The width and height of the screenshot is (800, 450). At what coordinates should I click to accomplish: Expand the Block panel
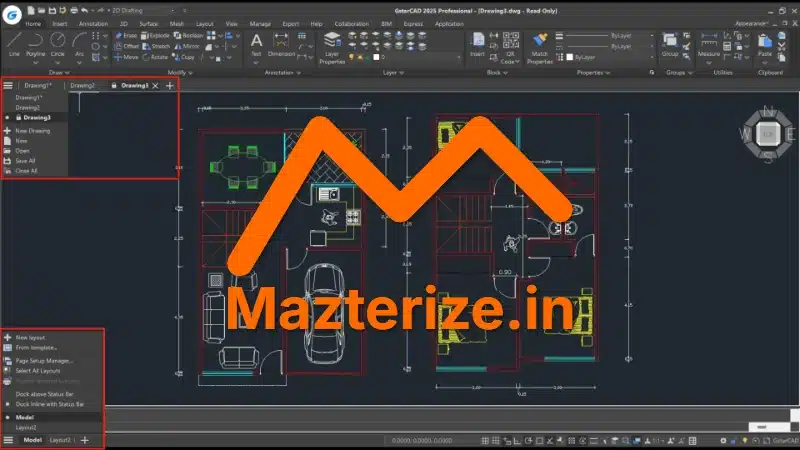(x=496, y=72)
